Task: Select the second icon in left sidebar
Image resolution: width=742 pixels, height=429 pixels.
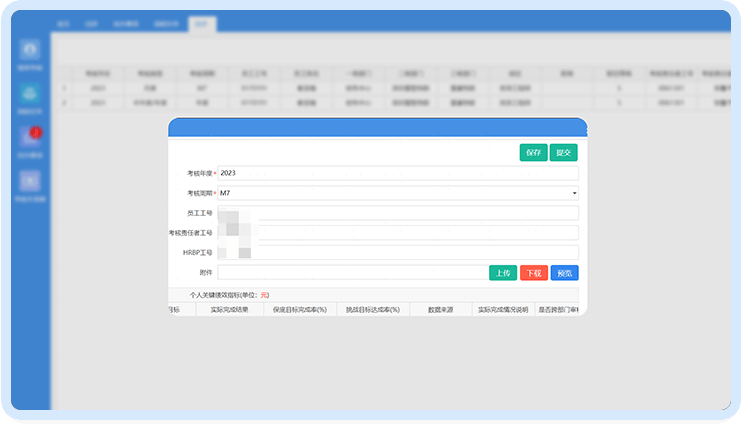Action: 31,95
